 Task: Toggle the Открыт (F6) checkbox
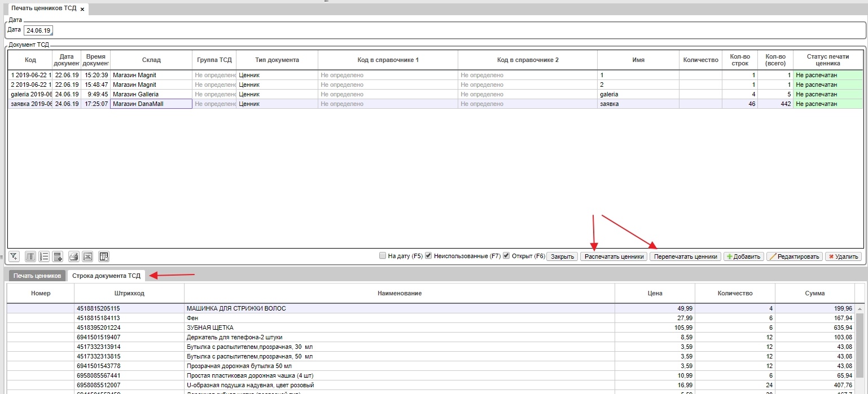(506, 255)
